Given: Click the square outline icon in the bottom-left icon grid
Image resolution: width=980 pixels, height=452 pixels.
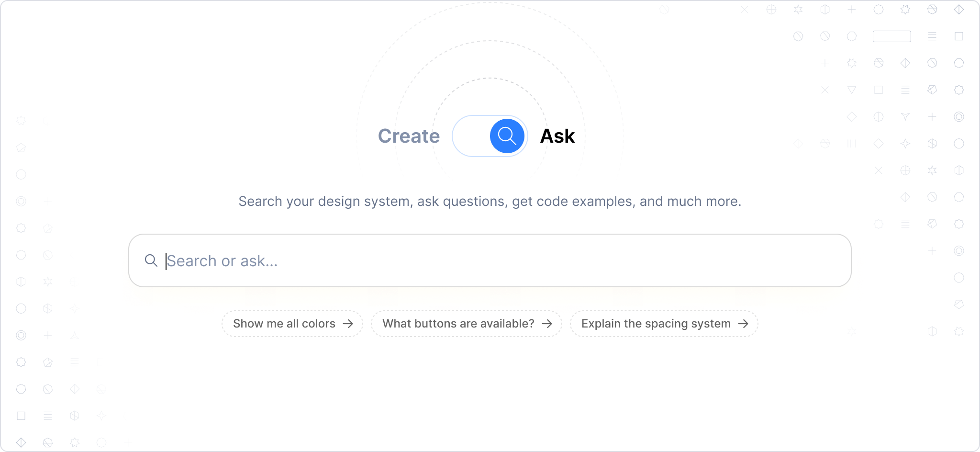Looking at the screenshot, I should (x=21, y=416).
